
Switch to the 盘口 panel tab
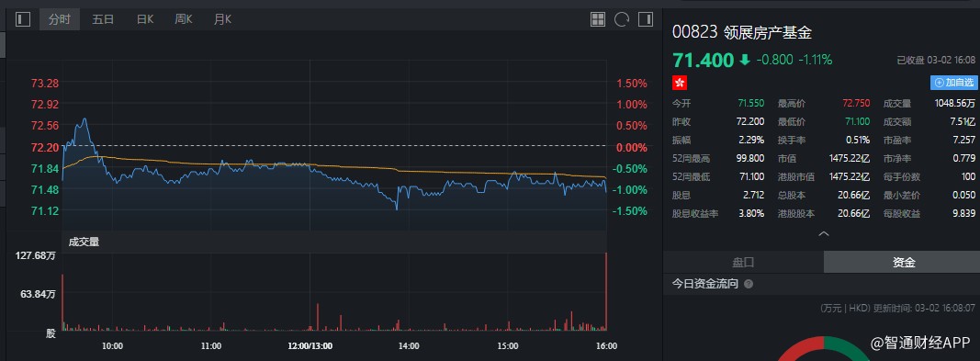pyautogui.click(x=743, y=263)
